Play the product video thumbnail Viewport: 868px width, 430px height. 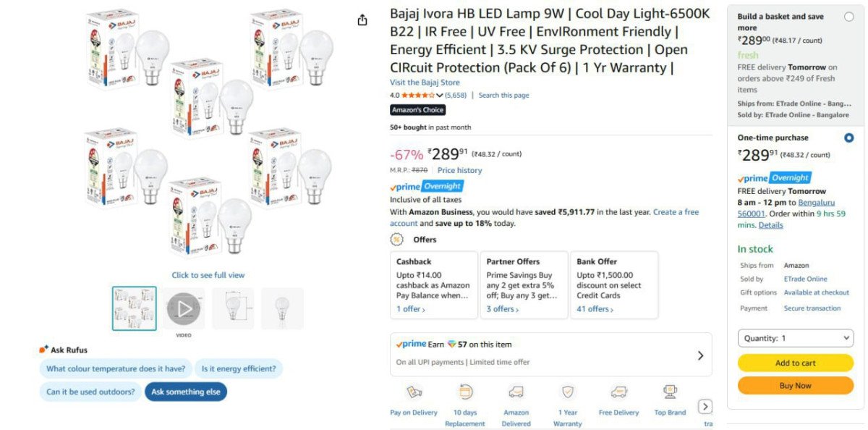(x=184, y=309)
